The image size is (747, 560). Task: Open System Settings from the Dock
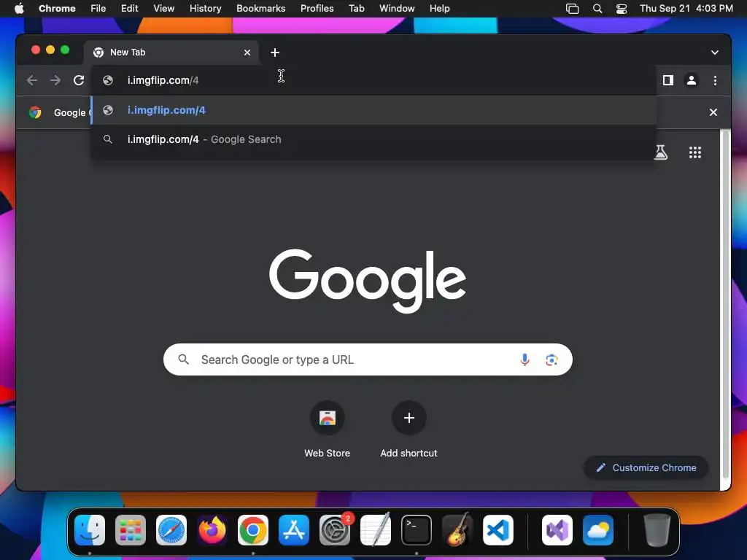point(335,530)
